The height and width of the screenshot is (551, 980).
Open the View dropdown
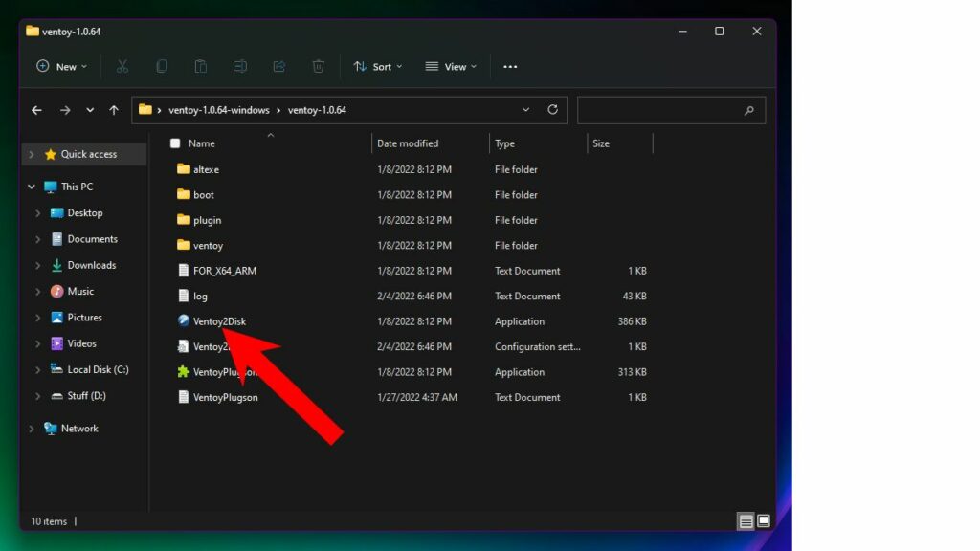[450, 66]
